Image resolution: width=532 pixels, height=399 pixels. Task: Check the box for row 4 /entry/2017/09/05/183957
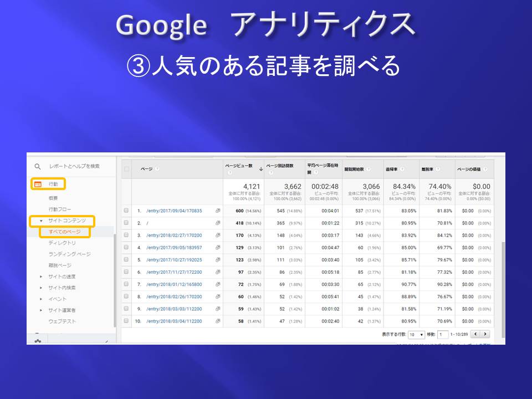click(x=126, y=247)
